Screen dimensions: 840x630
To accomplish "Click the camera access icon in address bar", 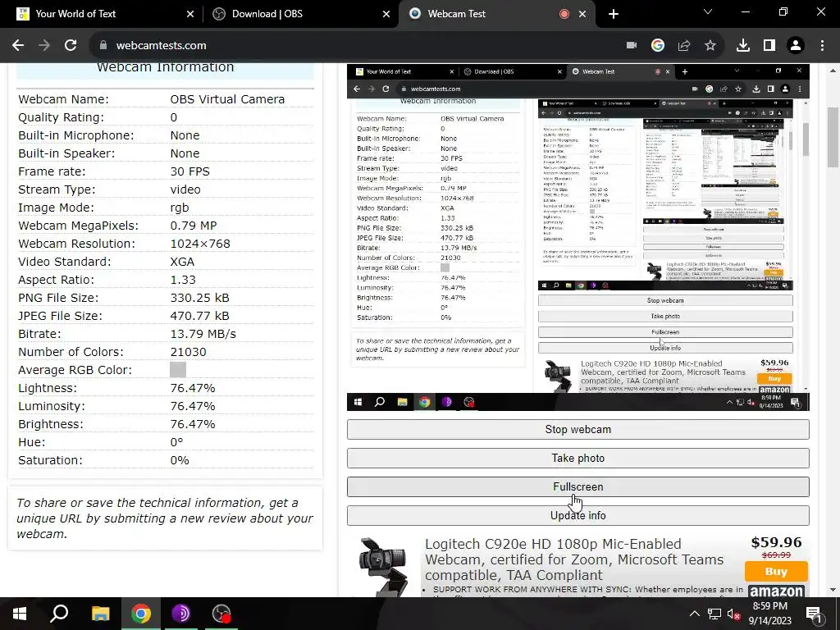I will 632,46.
